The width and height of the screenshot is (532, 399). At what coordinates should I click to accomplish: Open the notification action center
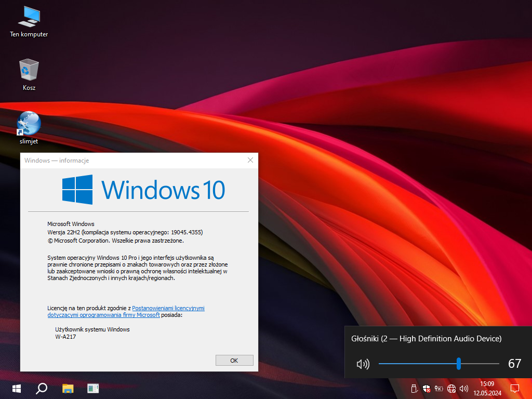515,388
